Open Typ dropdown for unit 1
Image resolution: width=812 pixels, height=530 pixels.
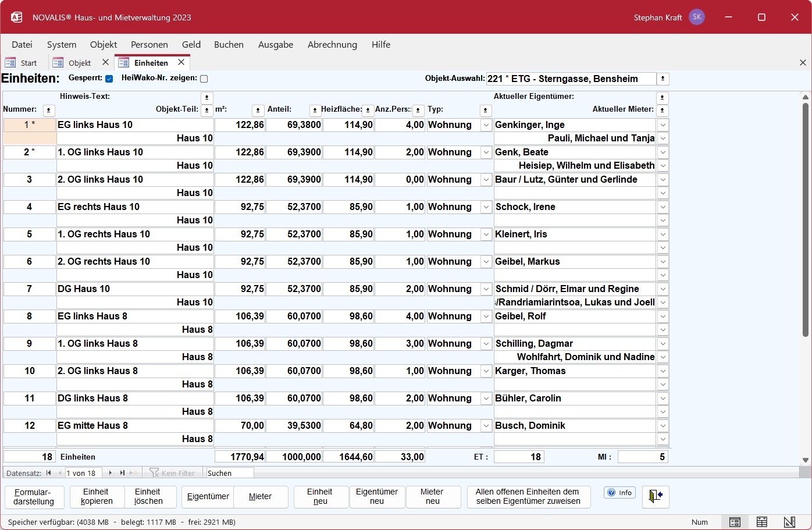(x=486, y=125)
